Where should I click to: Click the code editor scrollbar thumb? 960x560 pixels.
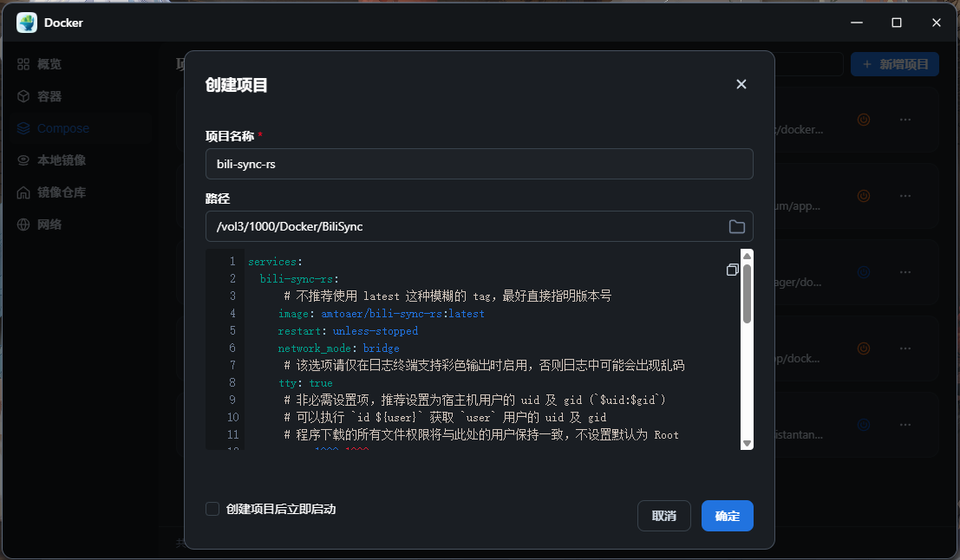[x=747, y=294]
